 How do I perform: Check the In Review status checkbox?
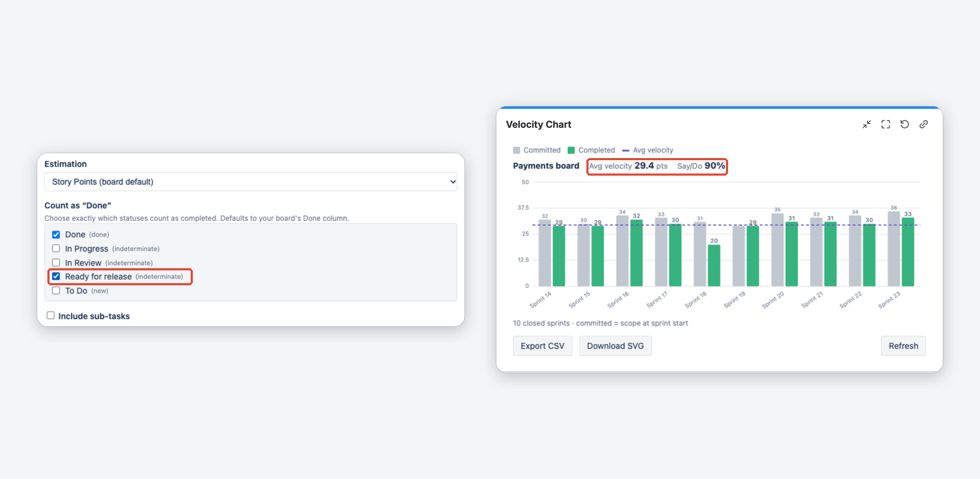(56, 263)
